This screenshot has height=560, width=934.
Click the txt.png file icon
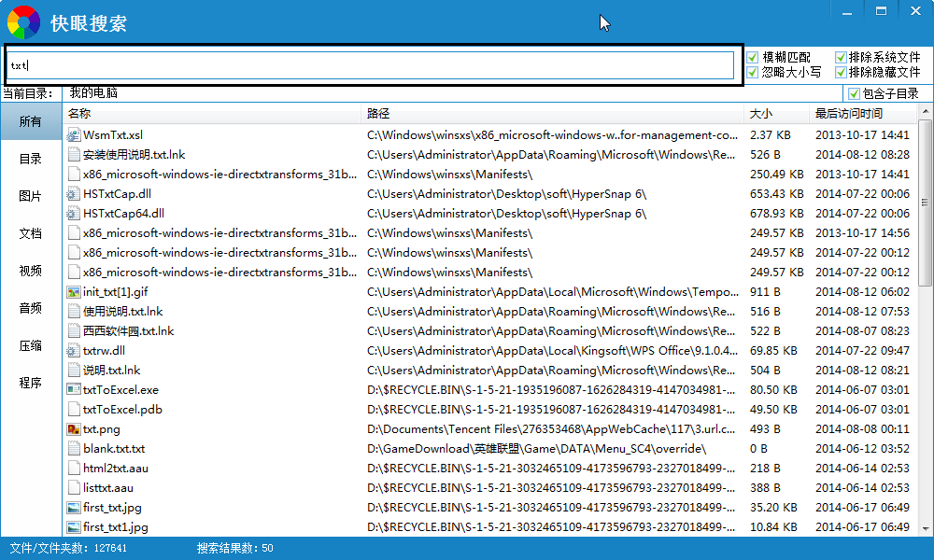click(75, 429)
